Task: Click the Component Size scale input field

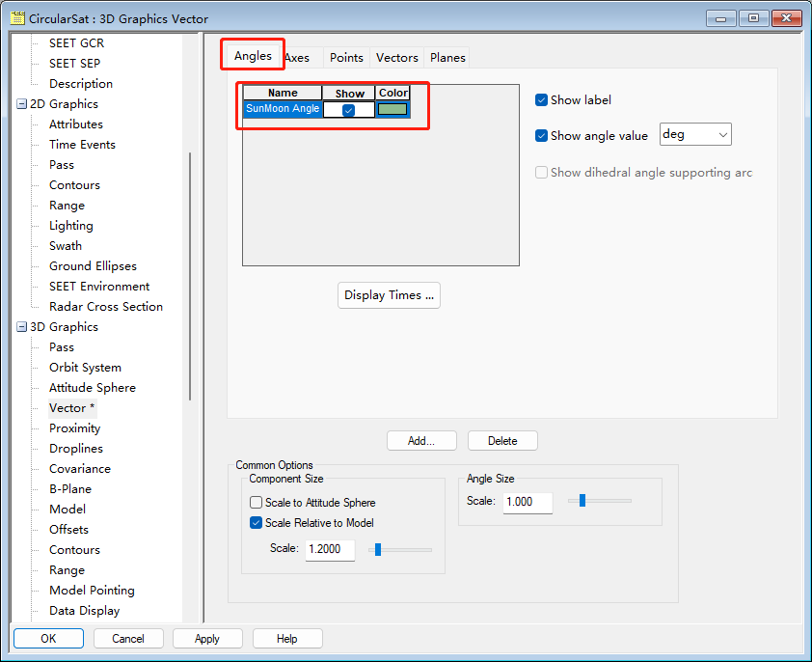Action: point(331,548)
